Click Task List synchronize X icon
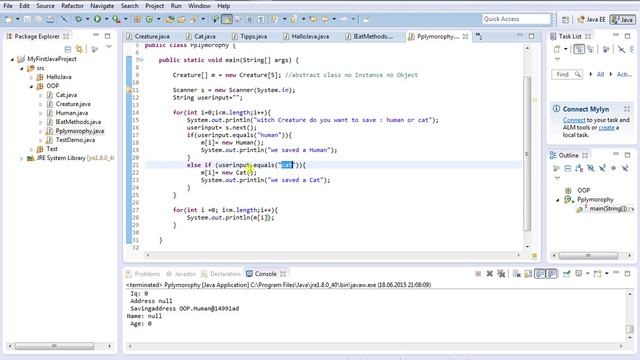Viewport: 640px width, 360px height. [x=621, y=49]
